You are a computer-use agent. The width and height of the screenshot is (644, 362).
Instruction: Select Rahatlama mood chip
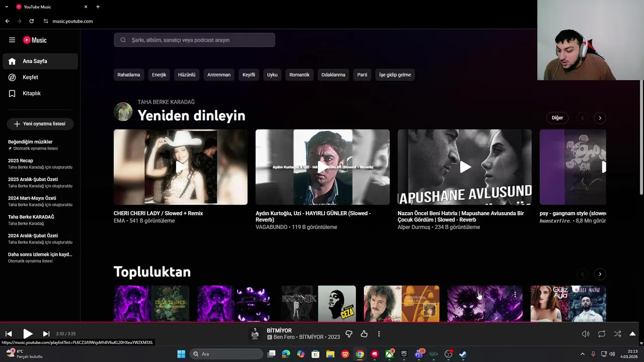(129, 75)
